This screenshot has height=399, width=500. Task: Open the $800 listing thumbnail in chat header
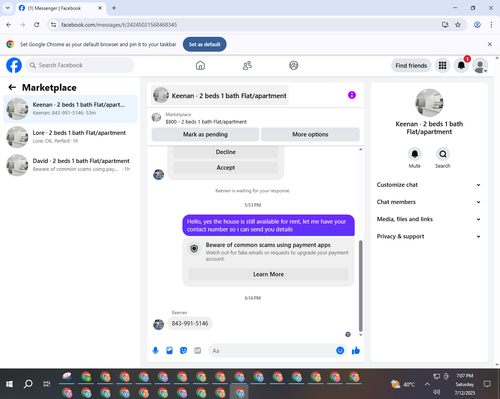(156, 117)
